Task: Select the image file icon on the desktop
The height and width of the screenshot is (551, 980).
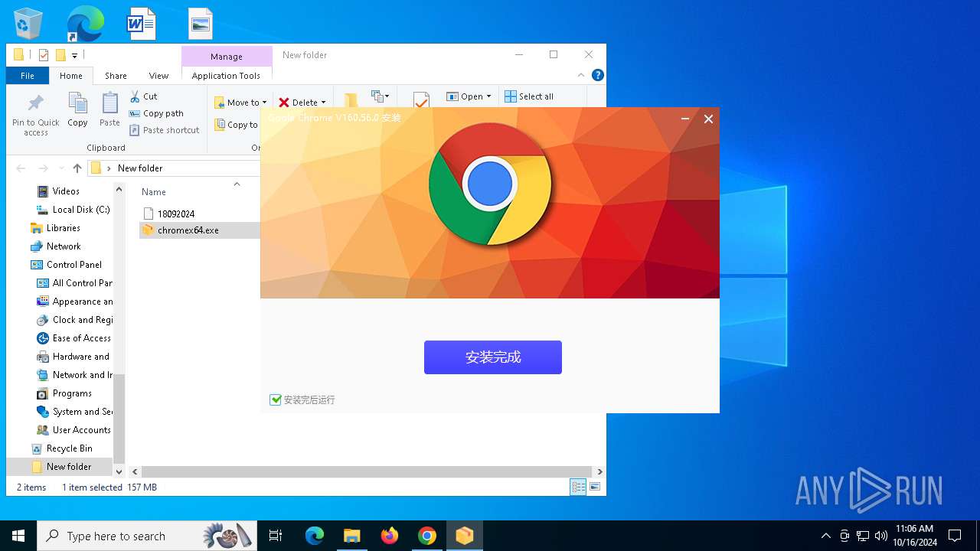Action: (201, 24)
